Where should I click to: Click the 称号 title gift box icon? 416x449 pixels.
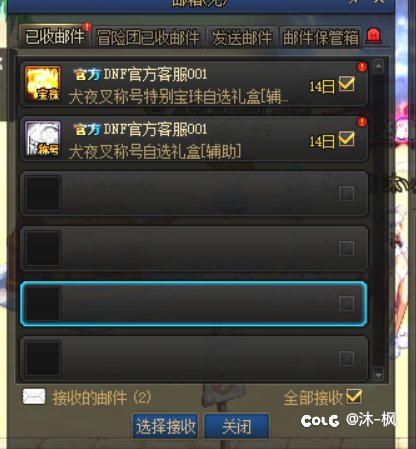tap(43, 139)
